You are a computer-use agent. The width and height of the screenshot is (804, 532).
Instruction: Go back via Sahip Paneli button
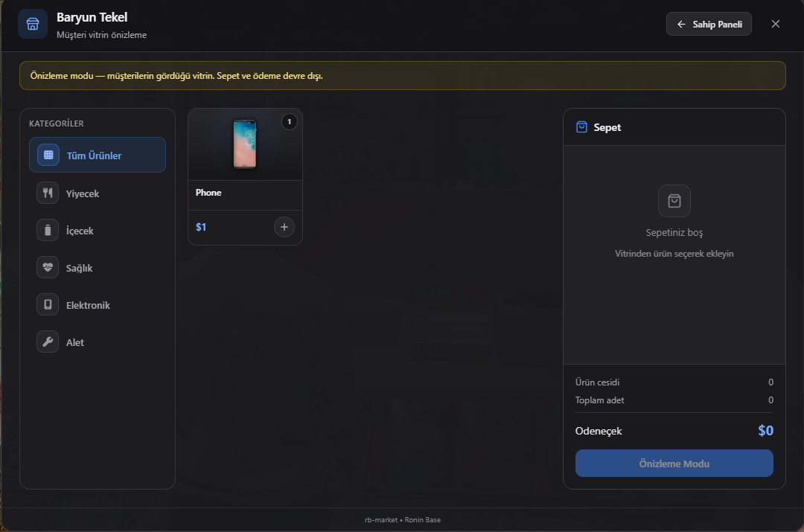point(709,24)
